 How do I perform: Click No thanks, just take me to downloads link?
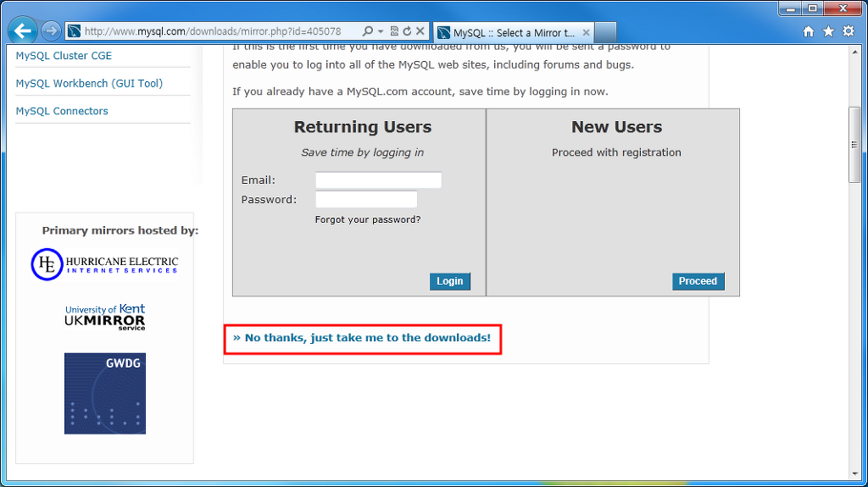coord(362,338)
